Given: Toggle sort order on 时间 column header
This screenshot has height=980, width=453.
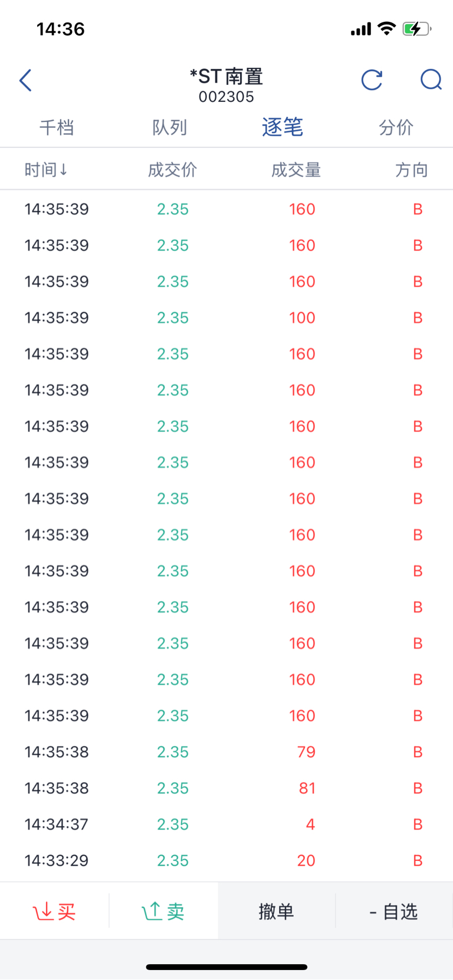Looking at the screenshot, I should [46, 170].
